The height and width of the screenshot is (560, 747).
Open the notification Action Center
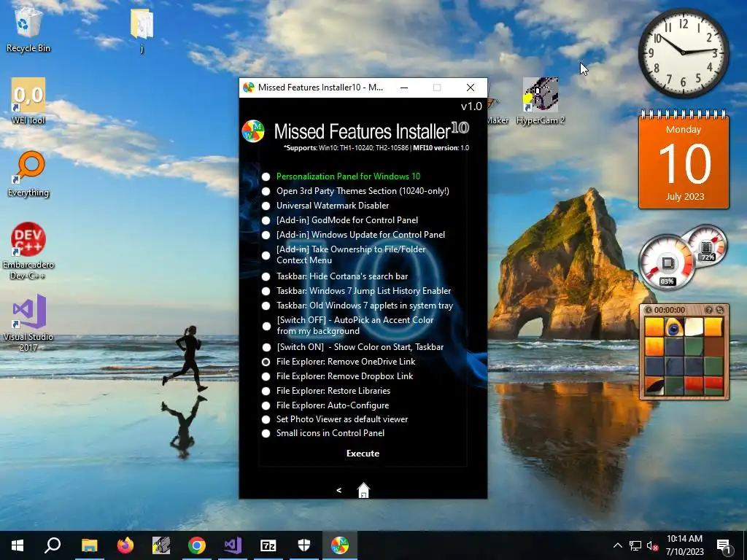click(724, 545)
